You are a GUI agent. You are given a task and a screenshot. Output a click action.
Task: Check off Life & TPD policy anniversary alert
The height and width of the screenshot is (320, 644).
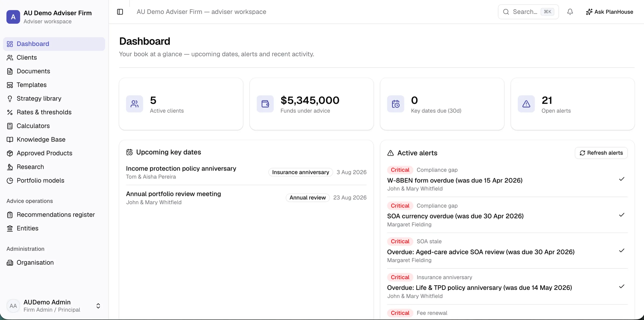pos(622,286)
